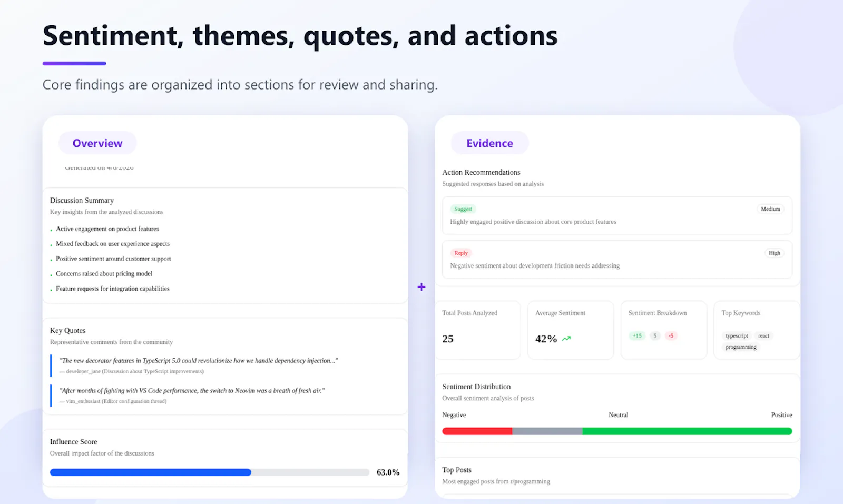
Task: Click the 'Total Posts Analyzed' label
Action: click(469, 313)
